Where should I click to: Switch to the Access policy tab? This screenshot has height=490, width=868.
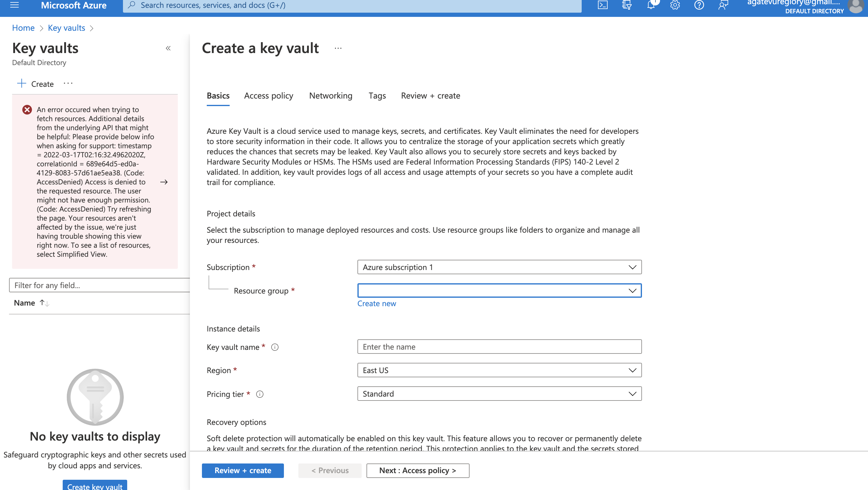(x=268, y=96)
